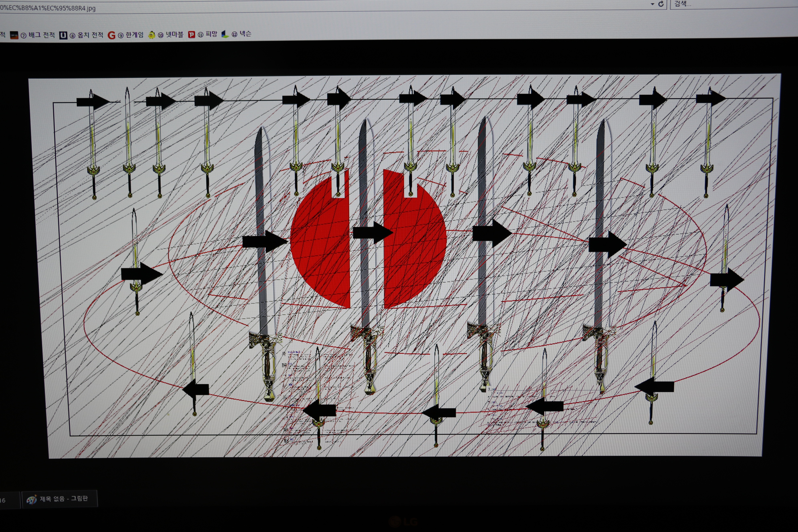The width and height of the screenshot is (798, 532).
Task: Click the red P 피망 favicon
Action: 191,35
